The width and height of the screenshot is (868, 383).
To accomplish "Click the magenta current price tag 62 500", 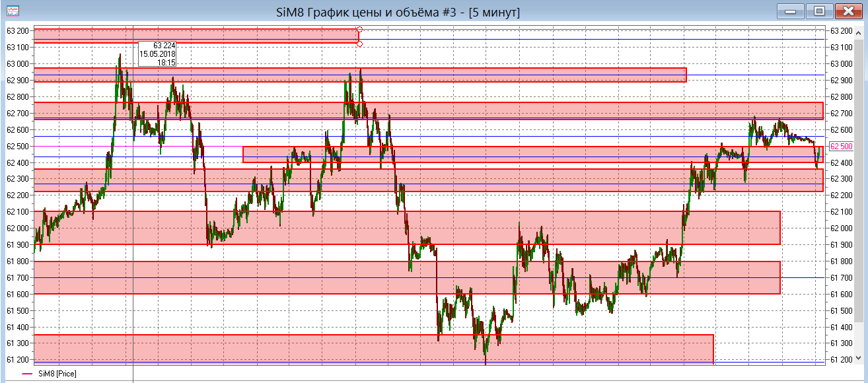I will (x=841, y=147).
